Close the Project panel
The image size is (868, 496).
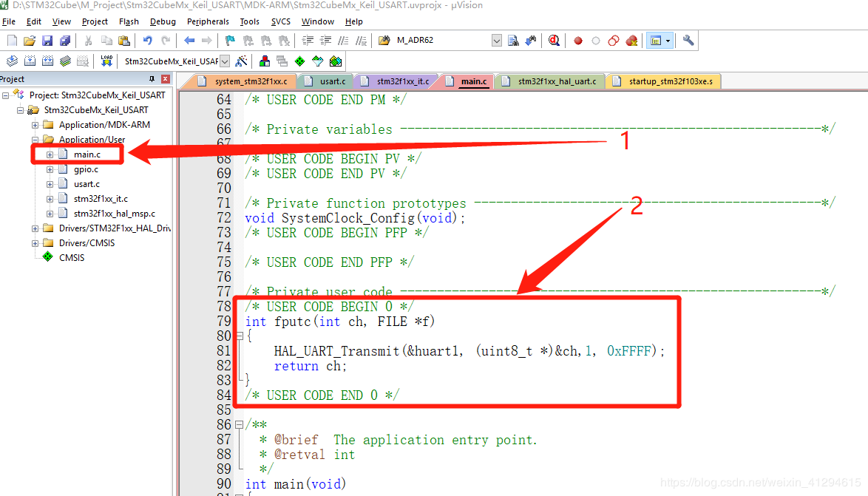coord(165,79)
